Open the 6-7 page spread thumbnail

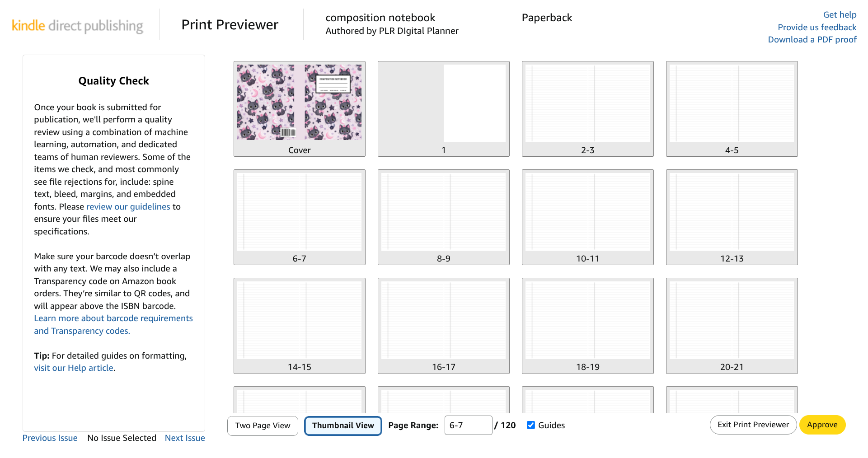click(299, 217)
